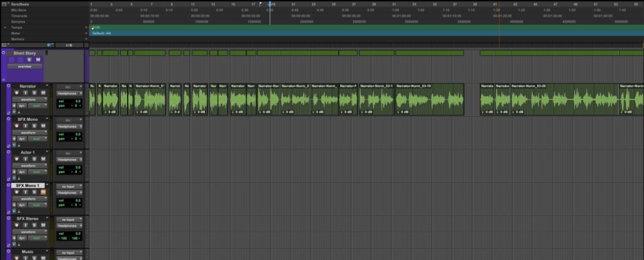Click the Tempo ruler add button
644x260 pixels.
click(x=86, y=28)
